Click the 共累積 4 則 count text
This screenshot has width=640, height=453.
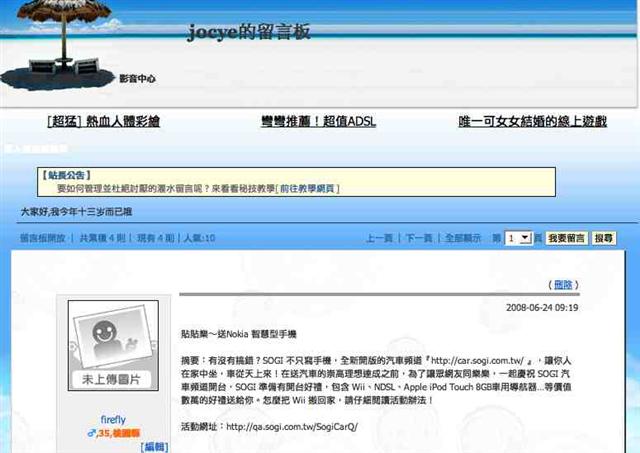click(102, 238)
